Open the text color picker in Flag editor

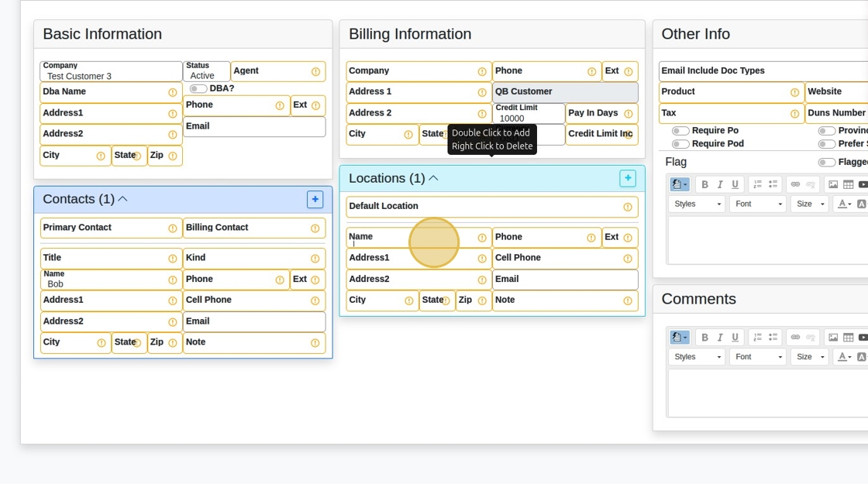click(842, 204)
